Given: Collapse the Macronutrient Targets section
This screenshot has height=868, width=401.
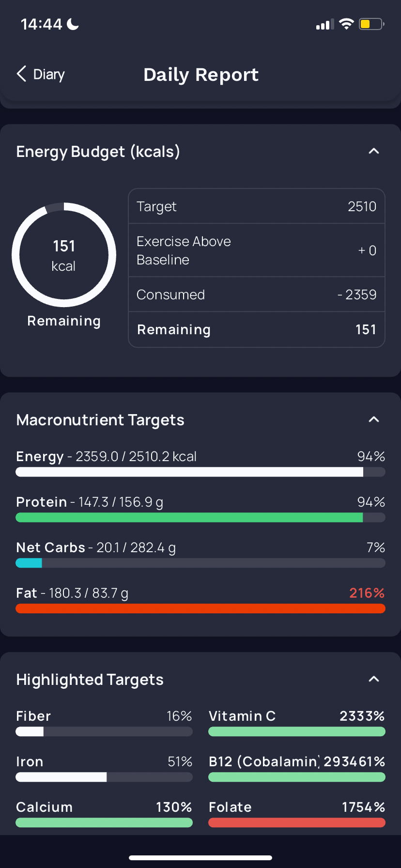Looking at the screenshot, I should click(373, 419).
